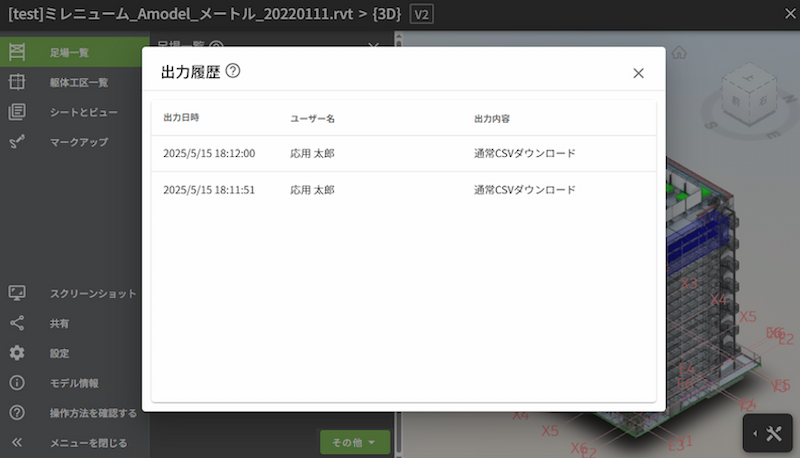Click the 出力内容 column header

pyautogui.click(x=492, y=118)
